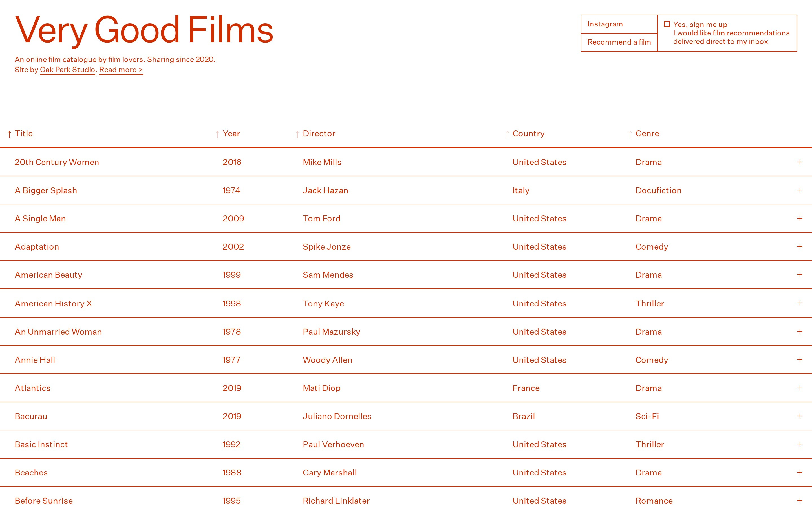Viewport: 812px width, 507px height.
Task: Click Country column sort arrow
Action: tap(507, 134)
